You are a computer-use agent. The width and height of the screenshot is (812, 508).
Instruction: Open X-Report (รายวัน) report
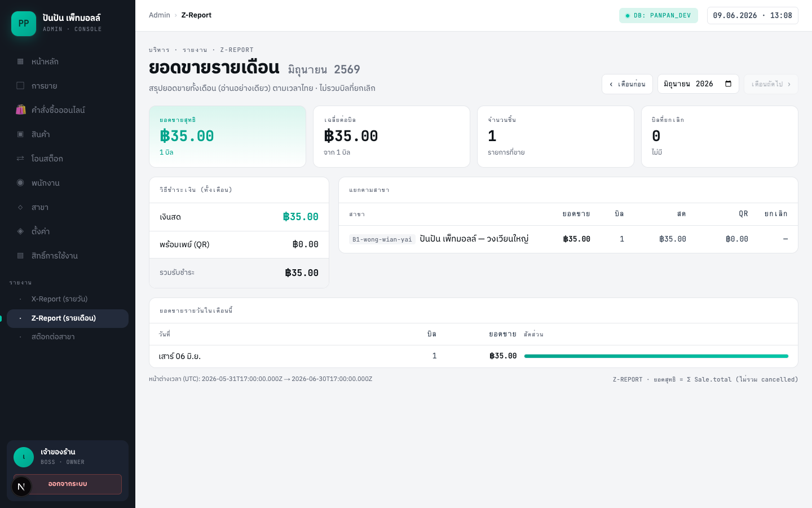click(68, 299)
